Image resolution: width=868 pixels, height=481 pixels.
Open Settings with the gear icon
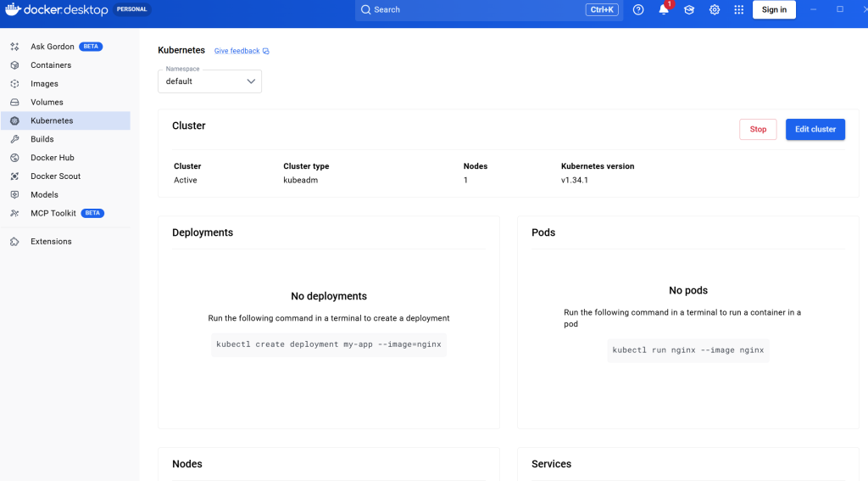click(x=715, y=10)
